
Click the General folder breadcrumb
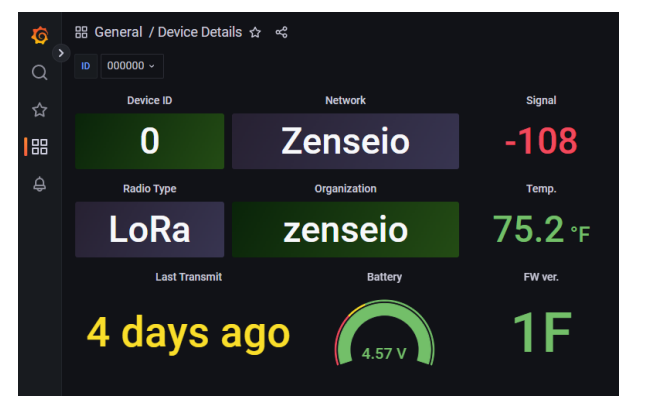pyautogui.click(x=118, y=32)
